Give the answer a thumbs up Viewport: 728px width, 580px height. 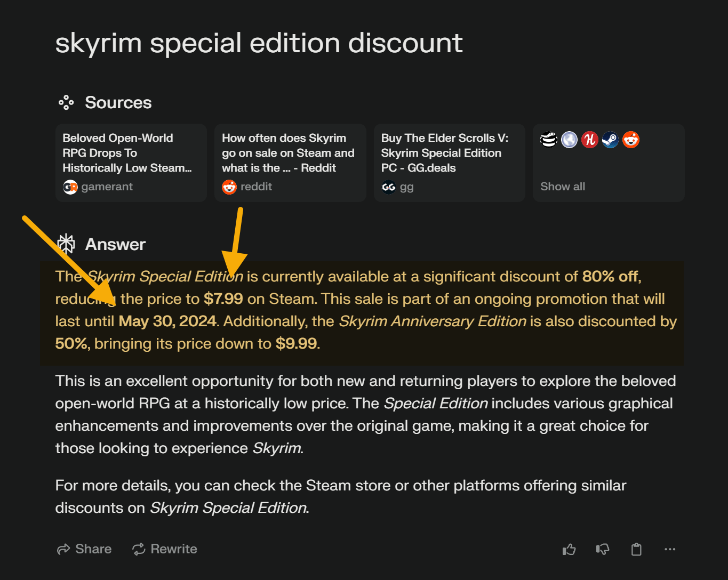click(x=569, y=549)
